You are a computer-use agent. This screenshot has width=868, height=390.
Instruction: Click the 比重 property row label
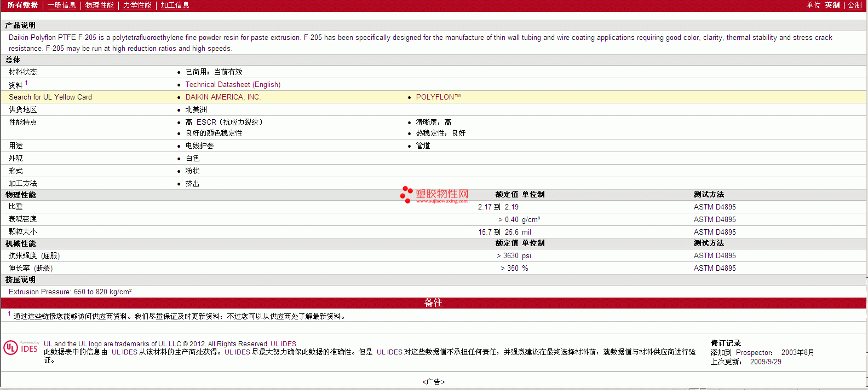(x=15, y=207)
